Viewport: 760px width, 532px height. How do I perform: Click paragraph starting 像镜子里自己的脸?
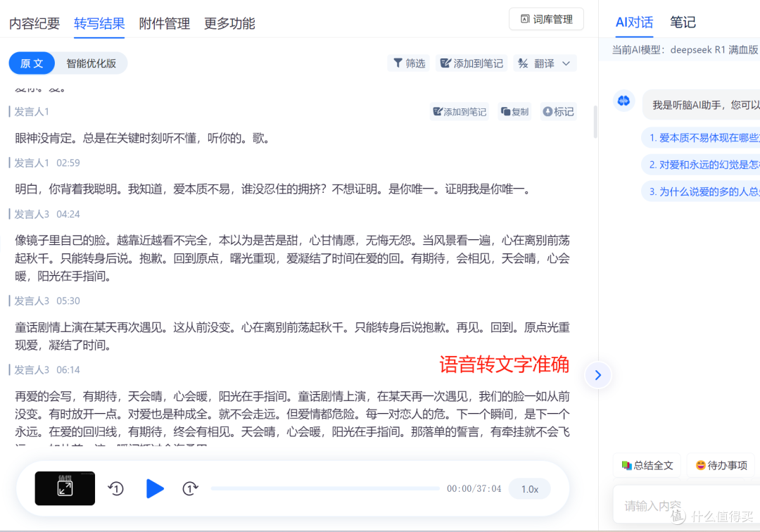tap(292, 258)
